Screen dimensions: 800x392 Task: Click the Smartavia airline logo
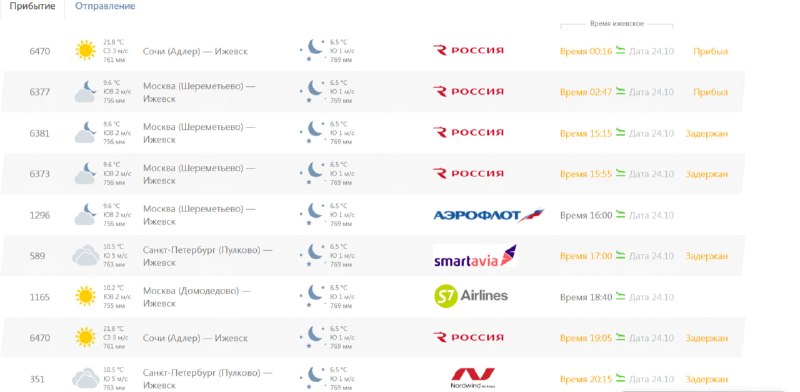pyautogui.click(x=475, y=256)
